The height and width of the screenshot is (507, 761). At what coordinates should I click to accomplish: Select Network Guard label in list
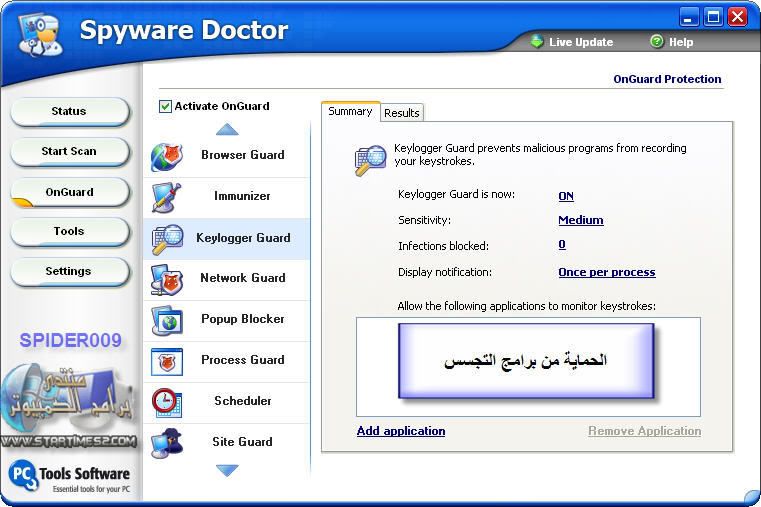[243, 278]
